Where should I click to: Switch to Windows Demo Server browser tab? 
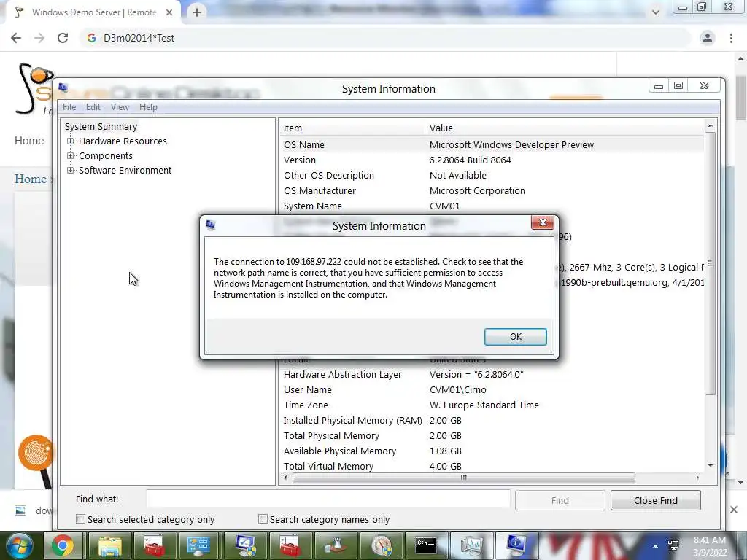pos(93,12)
